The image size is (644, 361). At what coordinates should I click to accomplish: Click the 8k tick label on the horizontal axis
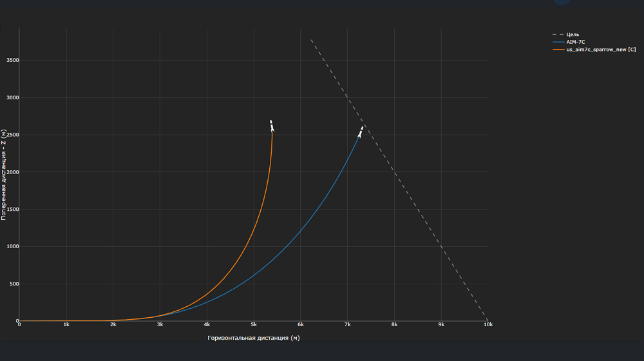(x=394, y=324)
